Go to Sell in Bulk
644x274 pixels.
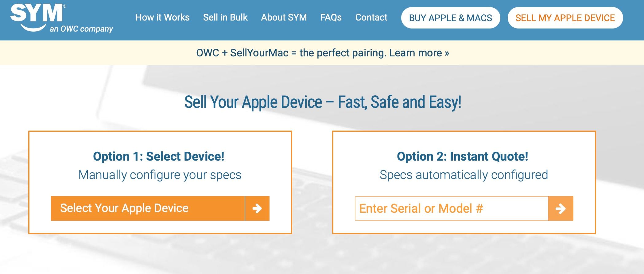(225, 17)
